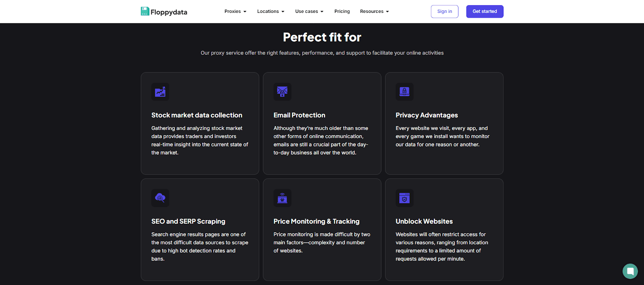Screen dimensions: 644x285
Task: Click the Get started button
Action: coord(485,11)
